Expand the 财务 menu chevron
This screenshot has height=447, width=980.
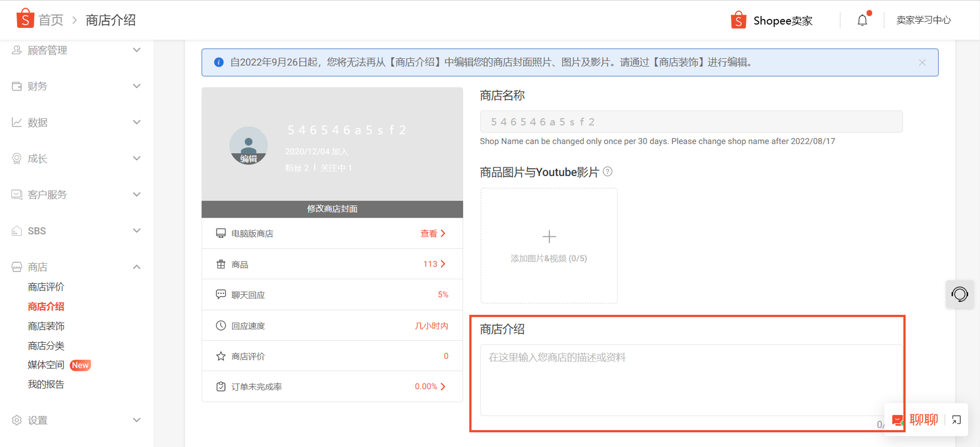point(137,86)
